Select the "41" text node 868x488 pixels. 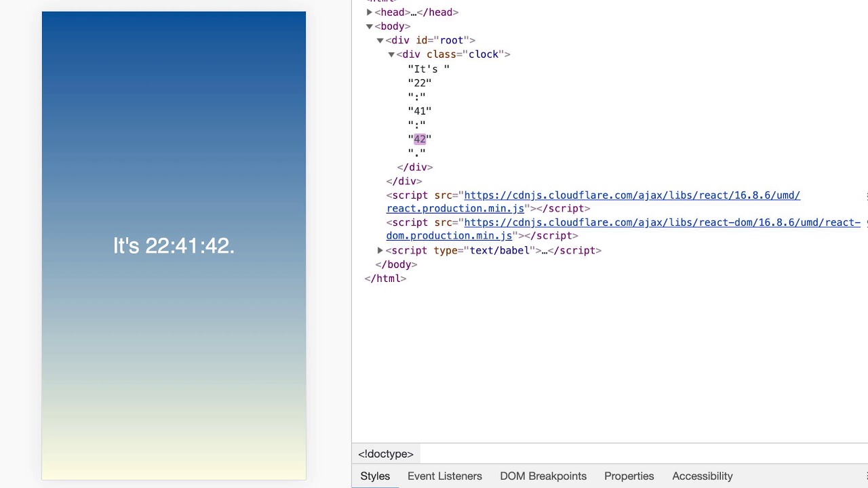pyautogui.click(x=420, y=111)
